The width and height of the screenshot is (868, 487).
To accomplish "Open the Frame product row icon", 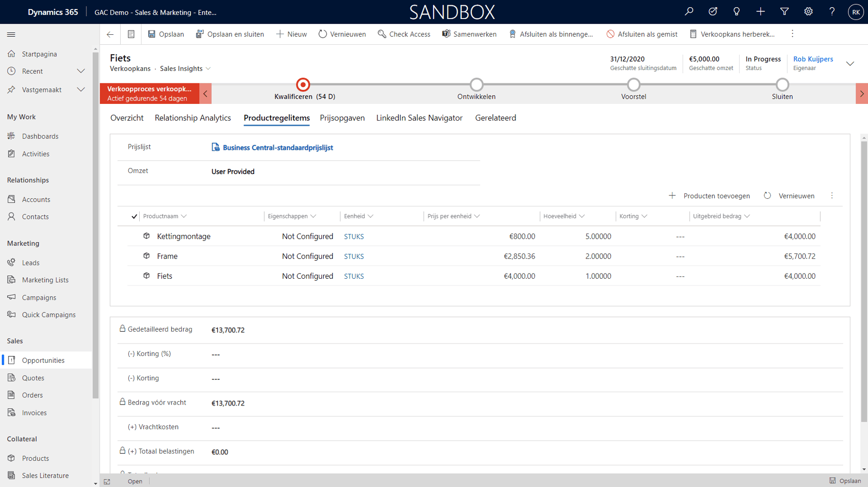I will [x=146, y=256].
